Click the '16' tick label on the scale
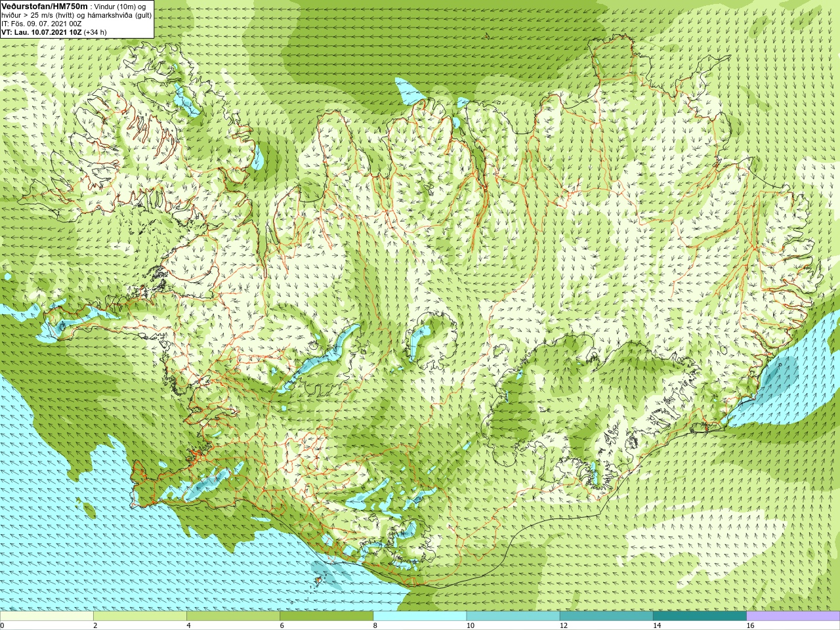 pos(750,625)
